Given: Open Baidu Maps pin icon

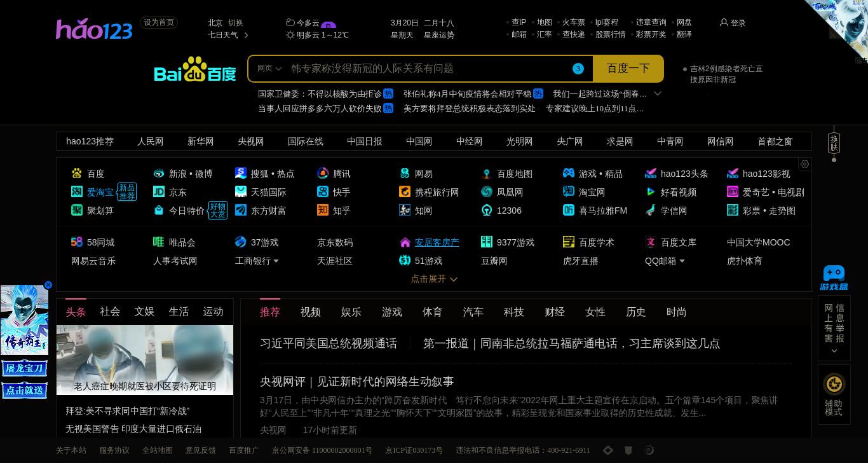Looking at the screenshot, I should pos(487,173).
